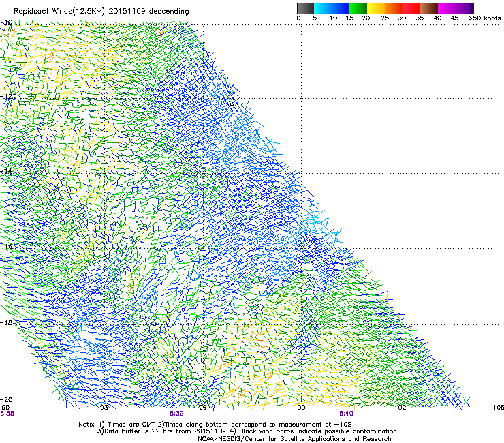Image resolution: width=504 pixels, height=443 pixels.
Task: Click the yellow 20-25 knots legend color
Action: 376,8
